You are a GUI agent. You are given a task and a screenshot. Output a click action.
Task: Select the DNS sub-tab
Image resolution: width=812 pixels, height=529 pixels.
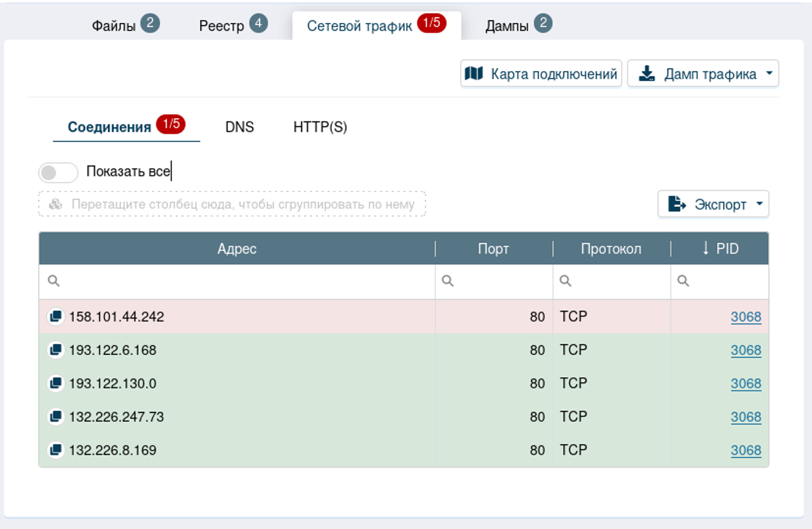click(x=240, y=127)
